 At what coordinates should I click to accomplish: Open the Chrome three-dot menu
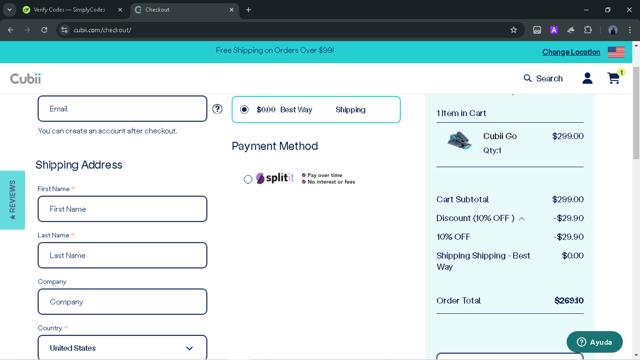pos(629,30)
